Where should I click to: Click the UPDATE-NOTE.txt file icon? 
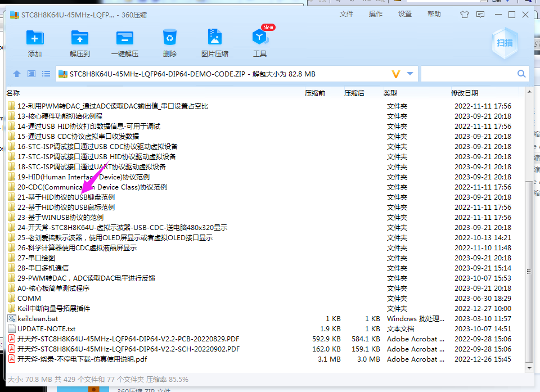click(x=12, y=328)
